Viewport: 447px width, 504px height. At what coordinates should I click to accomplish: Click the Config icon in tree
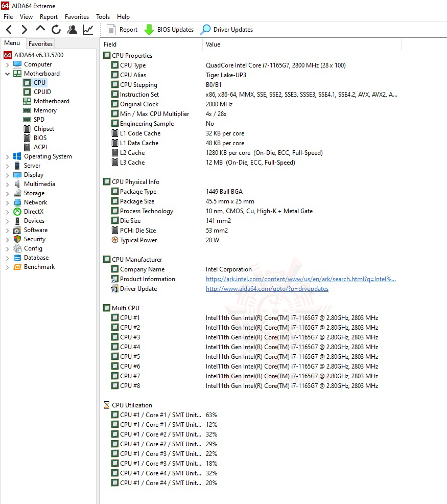pos(17,248)
